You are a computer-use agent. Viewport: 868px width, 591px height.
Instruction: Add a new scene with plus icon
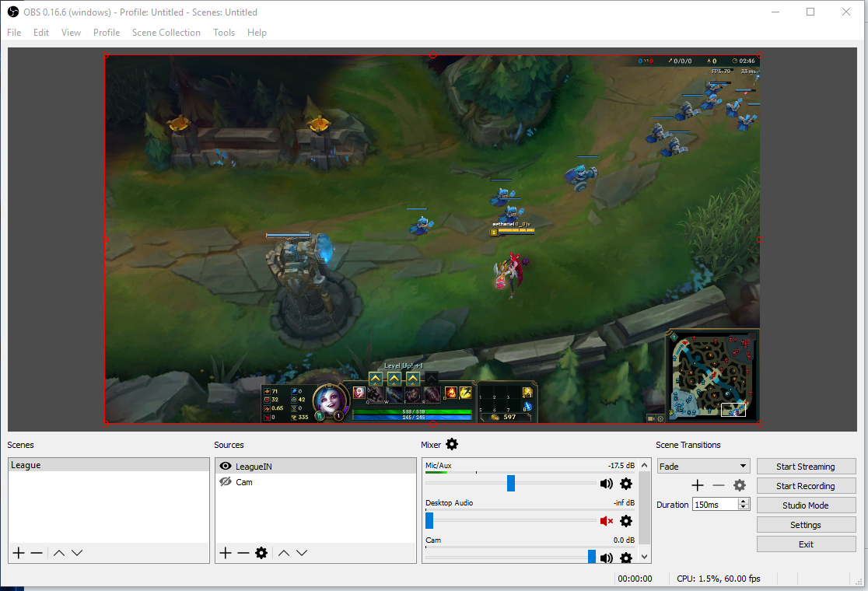tap(19, 553)
